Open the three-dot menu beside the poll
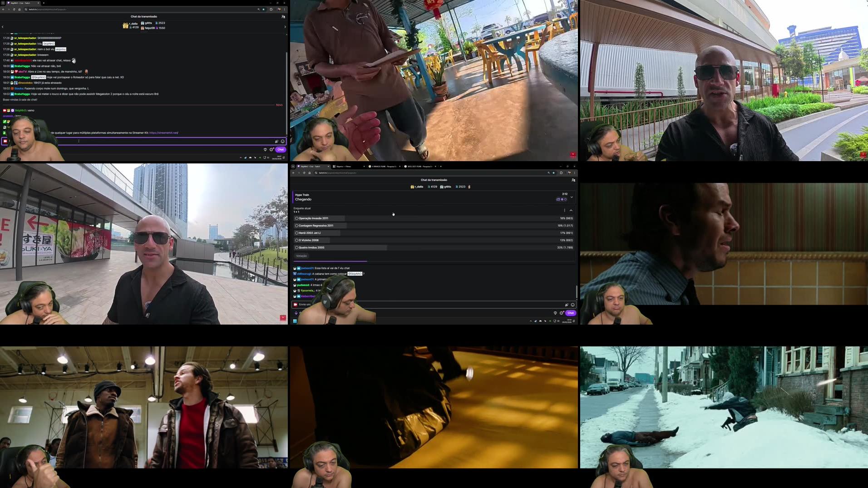The height and width of the screenshot is (488, 868). pyautogui.click(x=564, y=210)
